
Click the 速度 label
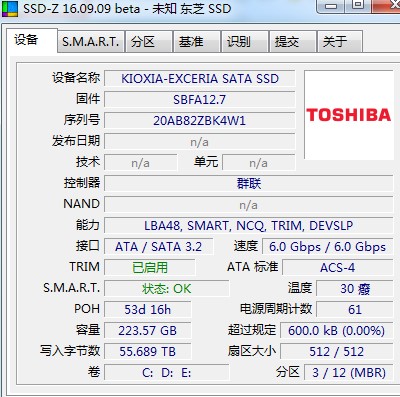(x=246, y=246)
